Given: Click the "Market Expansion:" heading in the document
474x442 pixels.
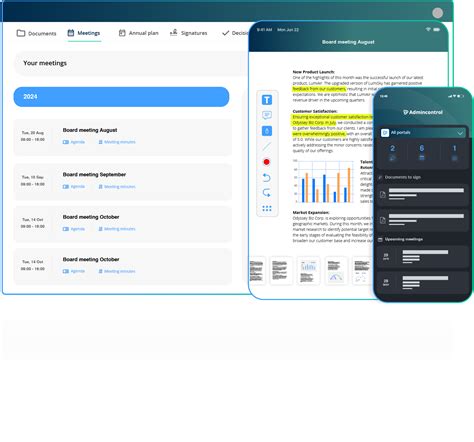Looking at the screenshot, I should pos(311,212).
